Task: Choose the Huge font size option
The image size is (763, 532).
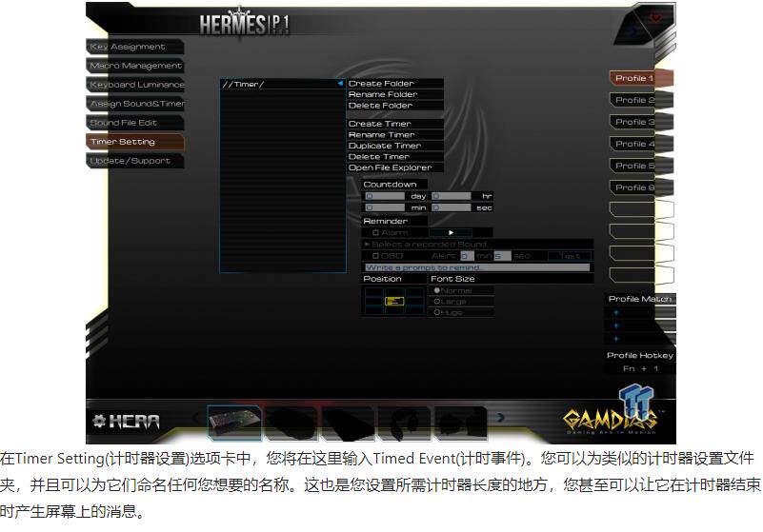Action: (x=437, y=311)
